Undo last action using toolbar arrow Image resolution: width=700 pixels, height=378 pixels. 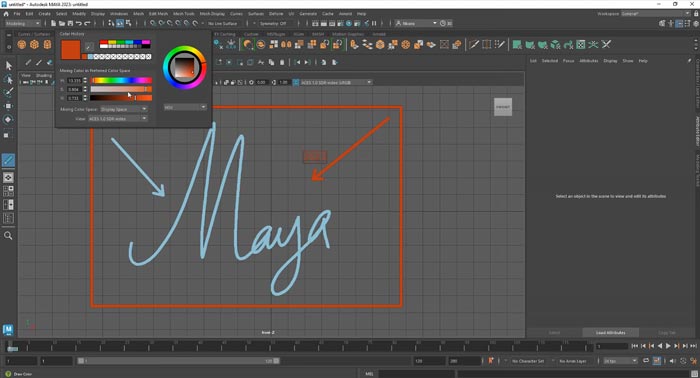point(79,23)
